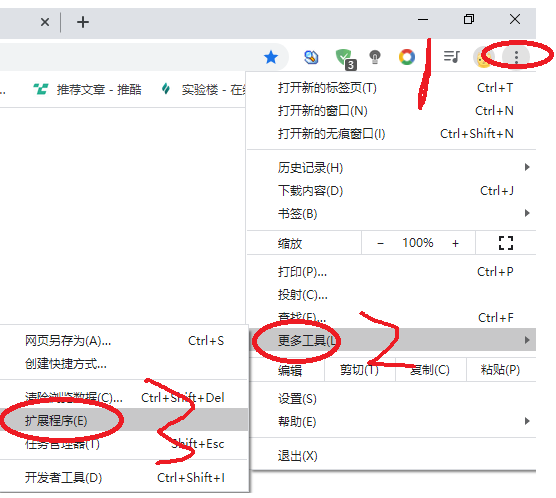The height and width of the screenshot is (498, 556).
Task: Click the 100% zoom value
Action: click(x=418, y=243)
